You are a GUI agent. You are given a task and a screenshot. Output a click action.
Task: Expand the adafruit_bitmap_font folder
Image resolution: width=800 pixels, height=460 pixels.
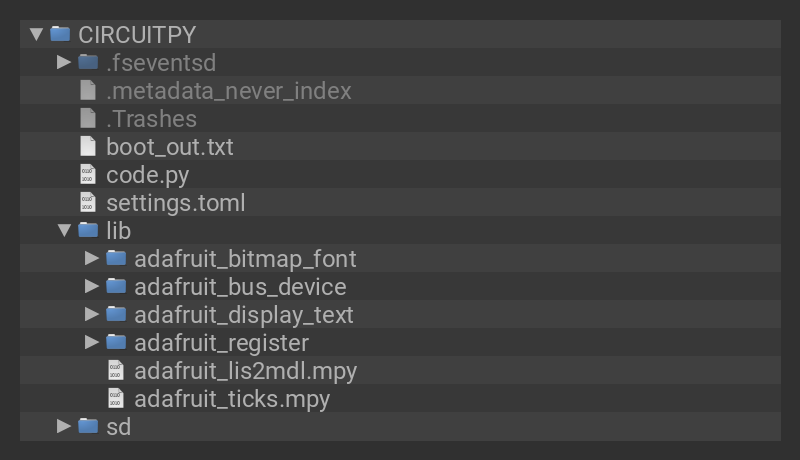92,258
